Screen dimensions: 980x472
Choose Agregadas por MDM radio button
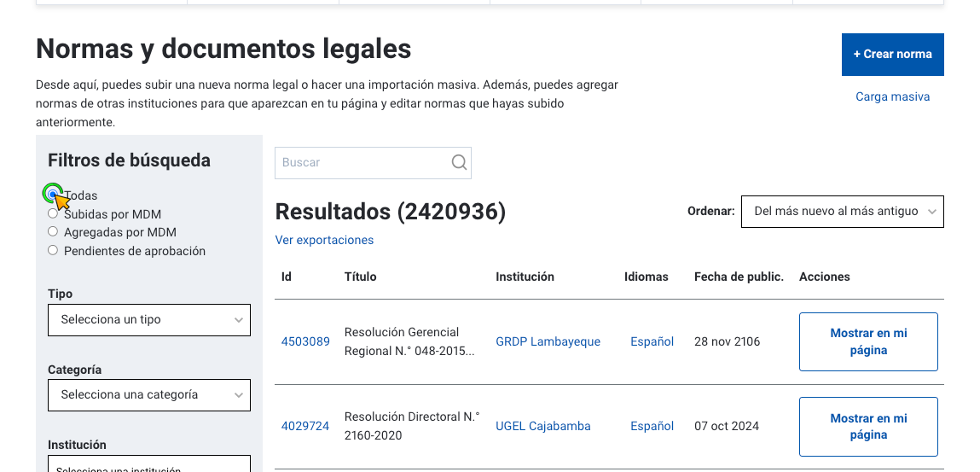pyautogui.click(x=53, y=231)
